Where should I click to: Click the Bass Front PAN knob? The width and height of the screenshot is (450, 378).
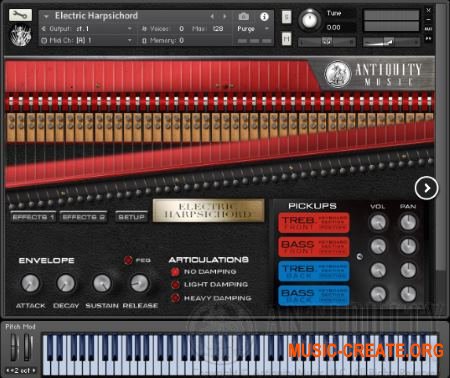click(408, 247)
